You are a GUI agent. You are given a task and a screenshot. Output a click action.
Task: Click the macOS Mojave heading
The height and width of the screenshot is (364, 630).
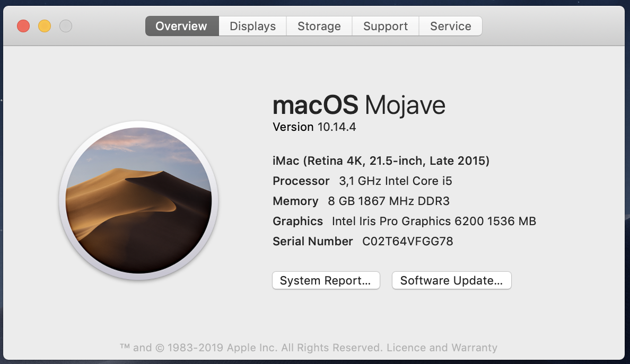(359, 105)
